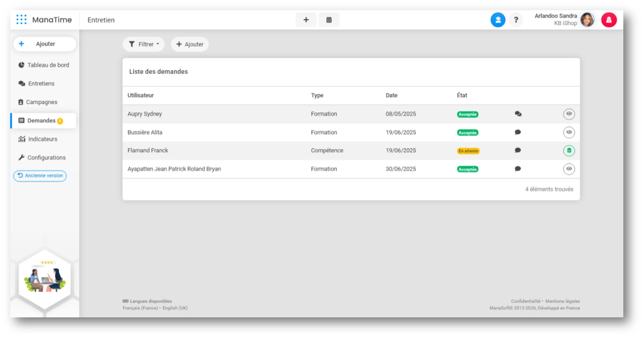Click the red building icon at top right
Image resolution: width=644 pixels, height=338 pixels.
click(609, 20)
